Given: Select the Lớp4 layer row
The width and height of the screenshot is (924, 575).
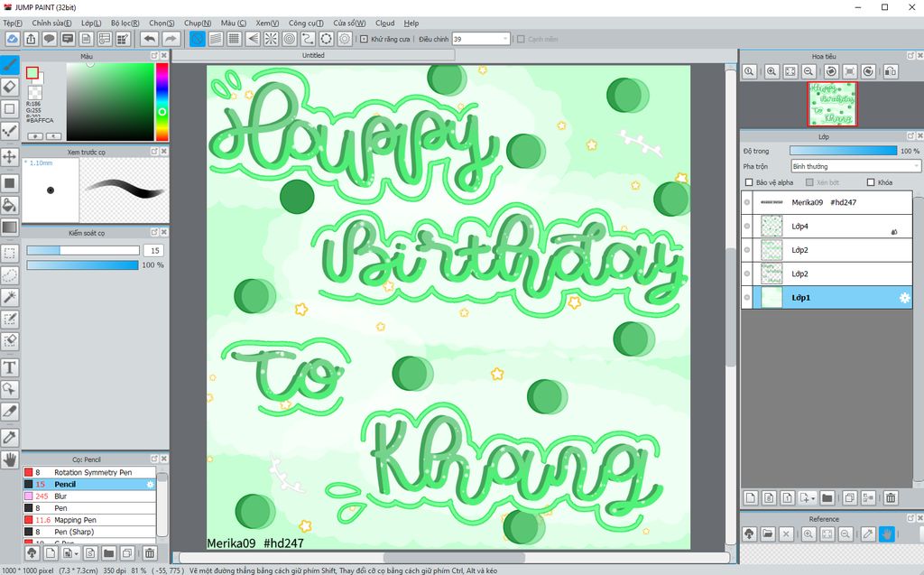Looking at the screenshot, I should (x=827, y=226).
